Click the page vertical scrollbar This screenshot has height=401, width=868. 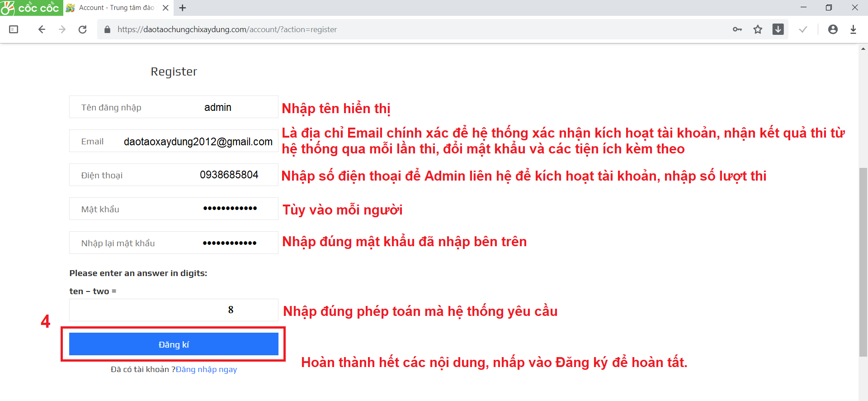point(863,263)
